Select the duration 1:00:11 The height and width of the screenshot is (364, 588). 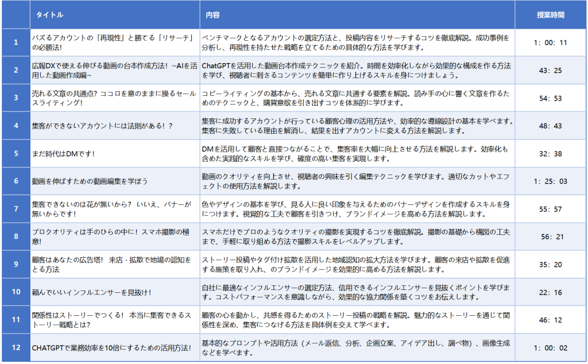[x=550, y=42]
